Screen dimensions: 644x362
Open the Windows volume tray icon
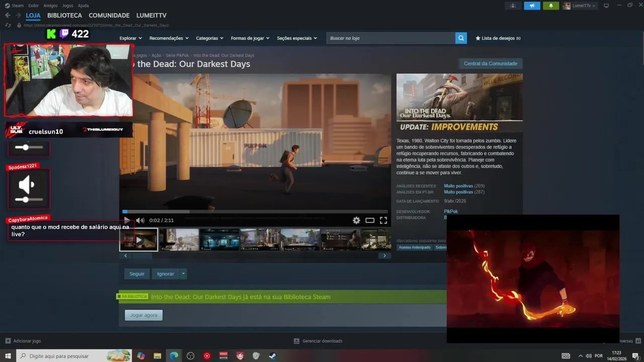pos(588,356)
